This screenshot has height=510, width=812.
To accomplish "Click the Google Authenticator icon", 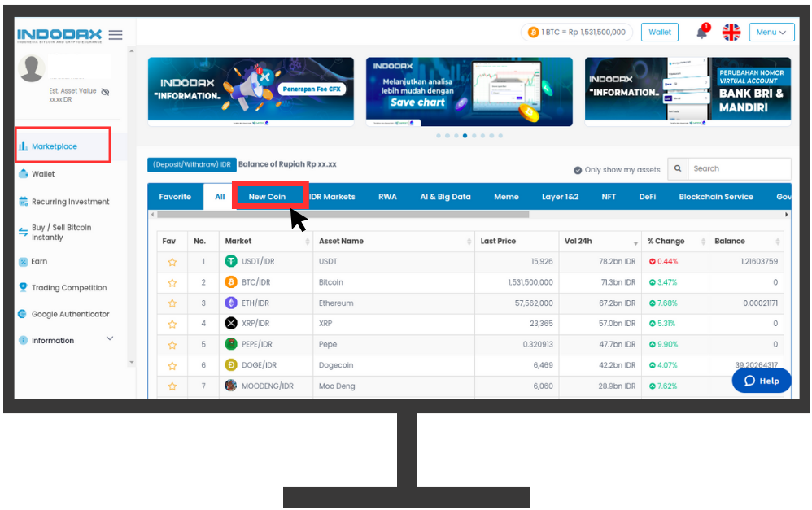I will [22, 314].
